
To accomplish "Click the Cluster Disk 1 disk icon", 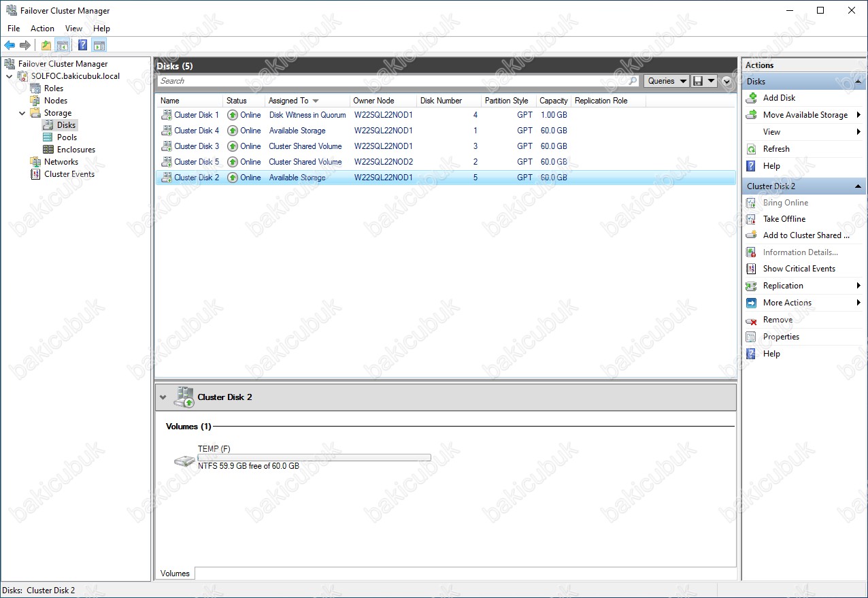I will click(x=166, y=115).
